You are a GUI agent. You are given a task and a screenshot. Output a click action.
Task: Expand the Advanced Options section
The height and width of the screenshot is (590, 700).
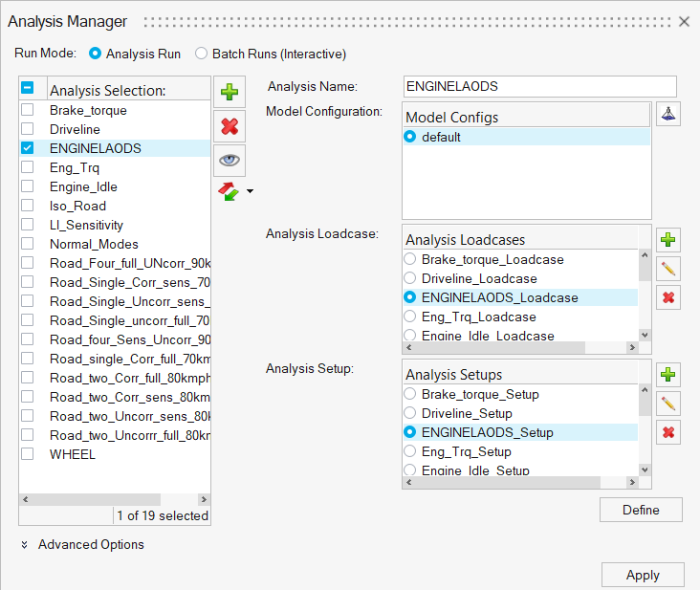coord(25,544)
